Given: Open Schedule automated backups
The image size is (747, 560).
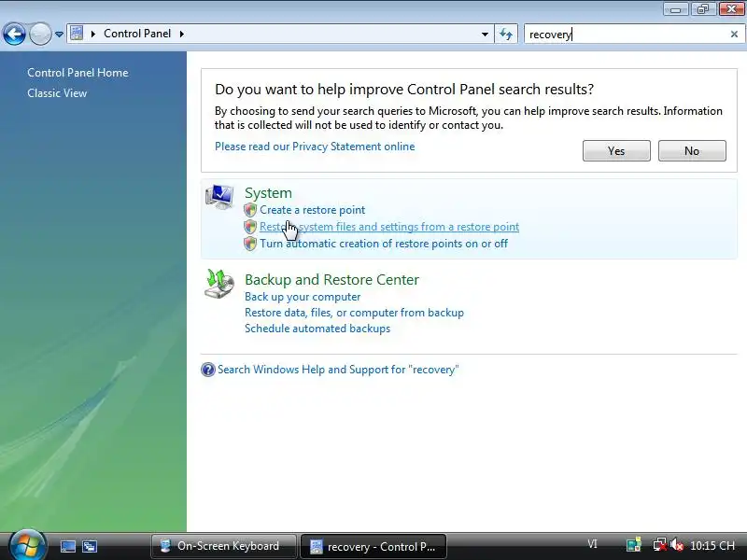Looking at the screenshot, I should pyautogui.click(x=317, y=329).
